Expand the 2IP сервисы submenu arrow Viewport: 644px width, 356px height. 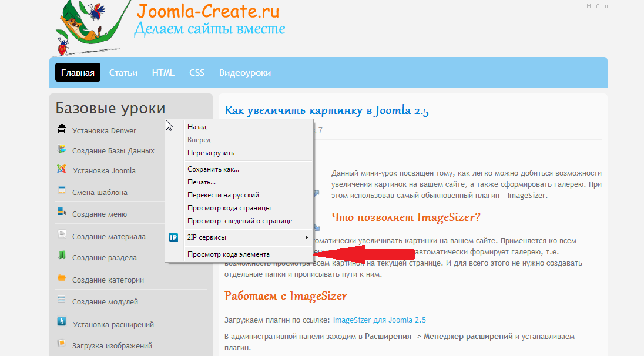point(306,237)
